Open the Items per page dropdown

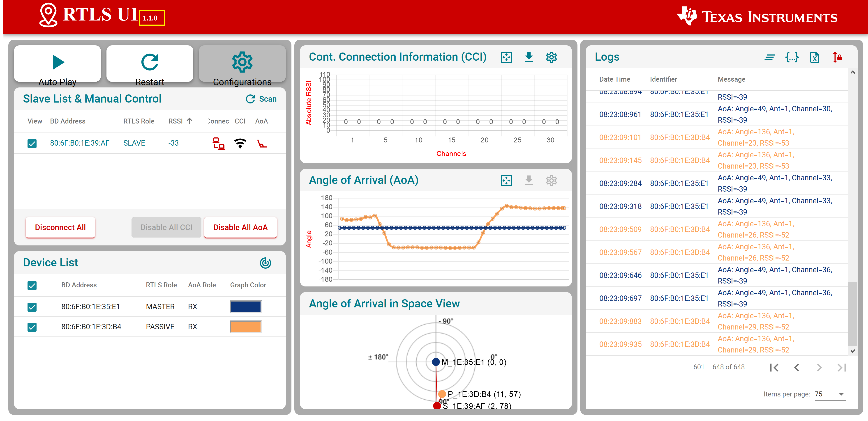click(830, 394)
